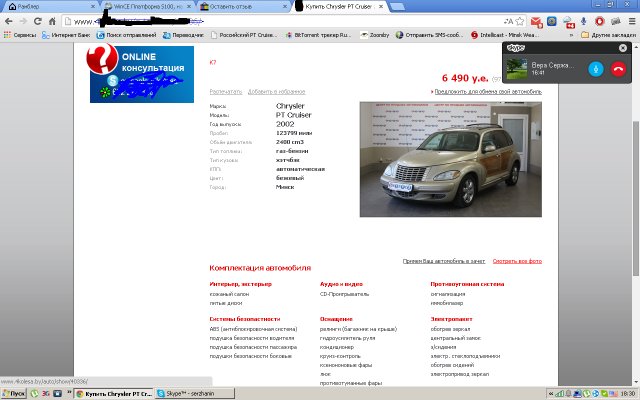
Task: Click Предложить для обмена свой автомобиль link
Action: (488, 91)
